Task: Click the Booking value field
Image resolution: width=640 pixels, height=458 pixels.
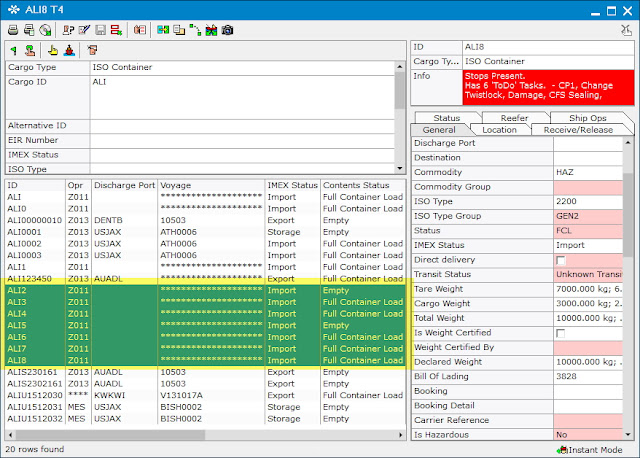Action: (x=588, y=391)
